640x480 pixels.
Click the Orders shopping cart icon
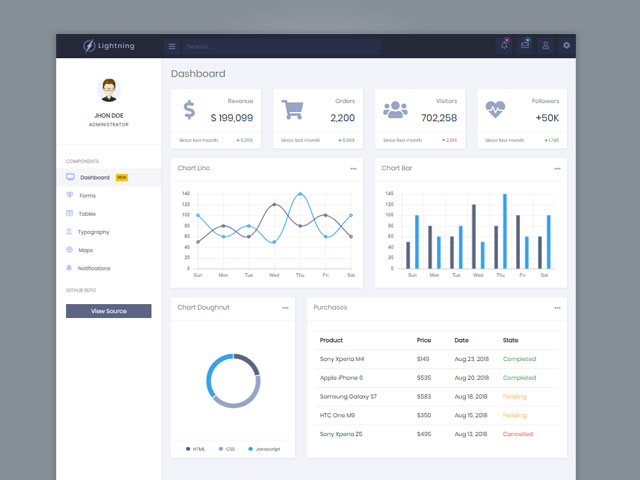click(x=292, y=110)
